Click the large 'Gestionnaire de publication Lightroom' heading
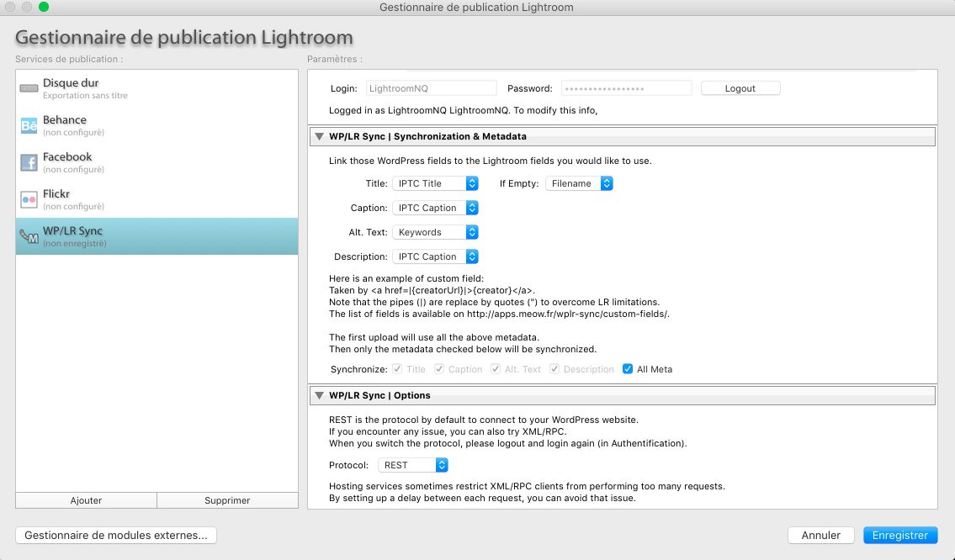This screenshot has height=560, width=955. (x=184, y=37)
